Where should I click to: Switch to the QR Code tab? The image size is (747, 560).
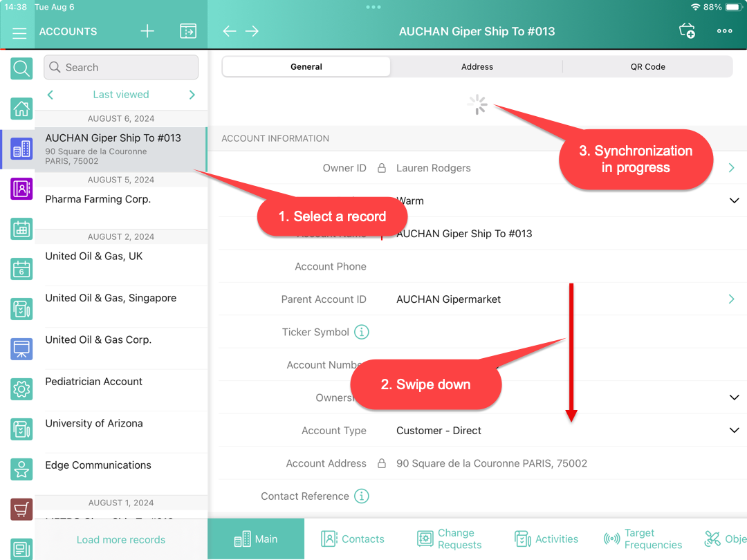point(647,67)
